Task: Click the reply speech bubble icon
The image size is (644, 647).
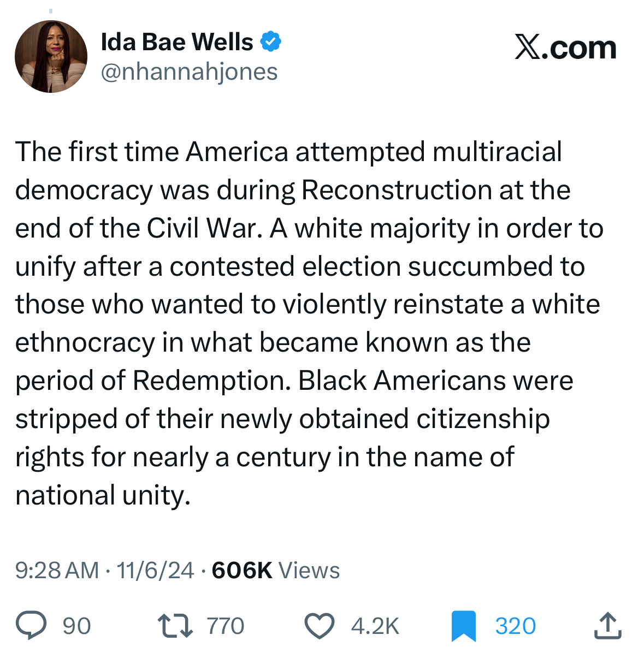Action: (x=31, y=626)
